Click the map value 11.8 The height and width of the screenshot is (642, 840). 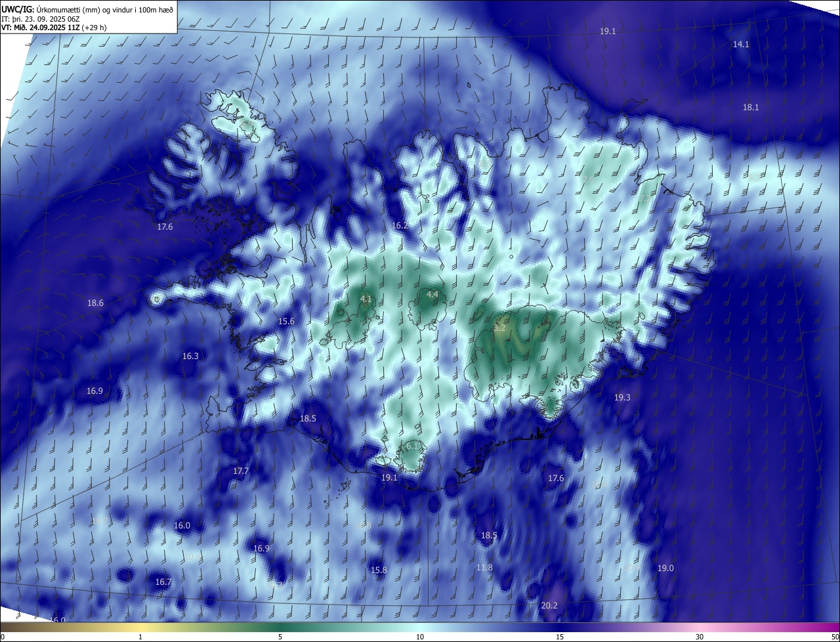click(x=484, y=567)
